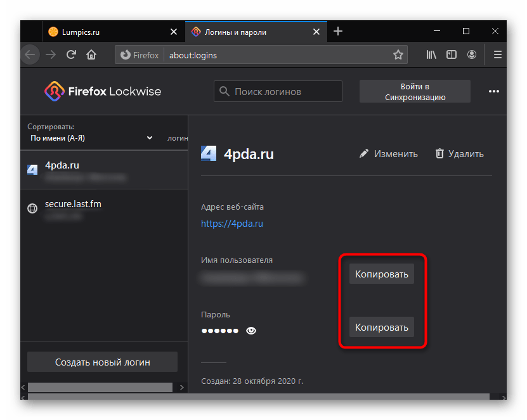The height and width of the screenshot is (420, 527).
Task: Select the secure.last.fm login entry
Action: tap(104, 209)
